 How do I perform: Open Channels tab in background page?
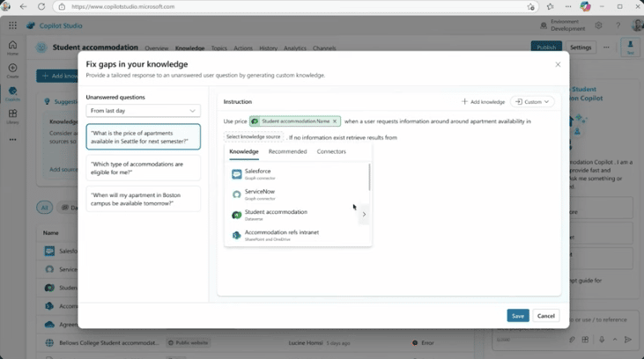tap(324, 48)
